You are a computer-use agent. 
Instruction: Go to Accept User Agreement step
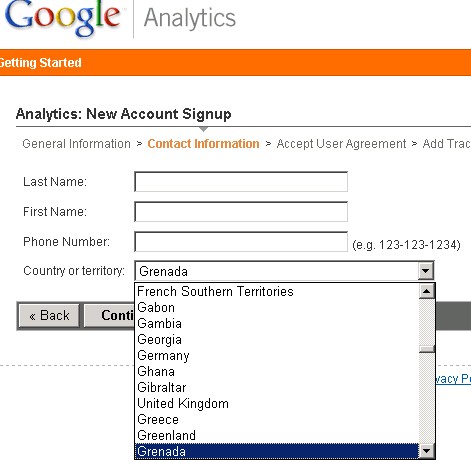(x=341, y=144)
